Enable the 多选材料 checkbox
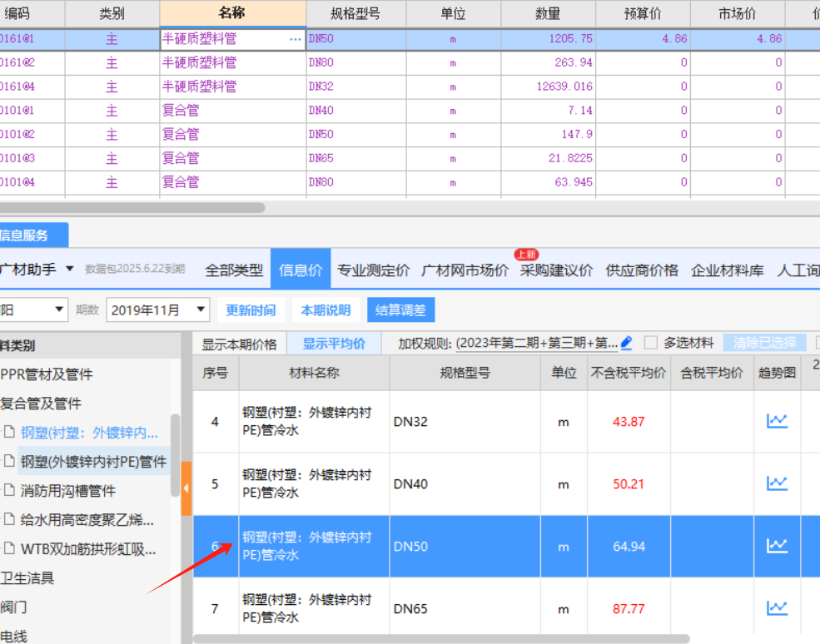 tap(650, 343)
